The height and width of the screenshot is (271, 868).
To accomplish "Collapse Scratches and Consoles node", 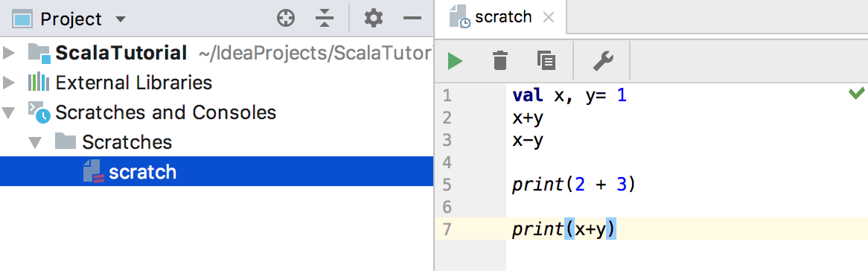I will click(x=9, y=113).
